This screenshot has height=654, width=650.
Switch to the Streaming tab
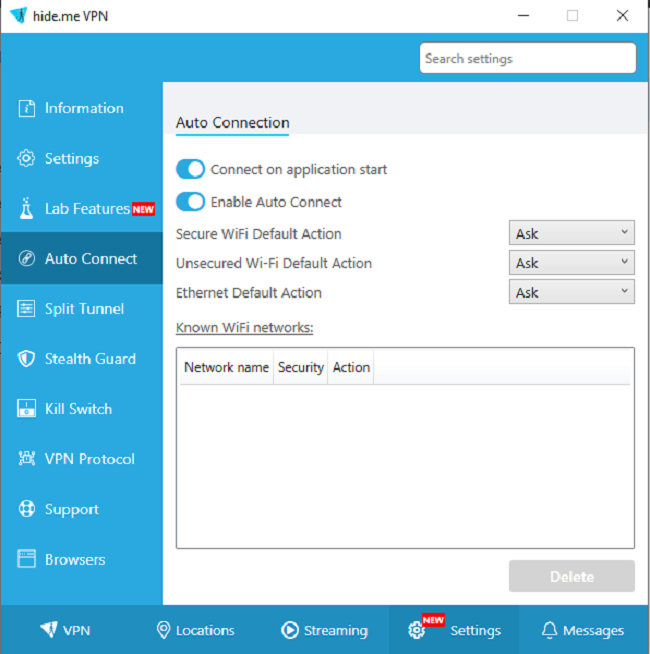click(324, 630)
